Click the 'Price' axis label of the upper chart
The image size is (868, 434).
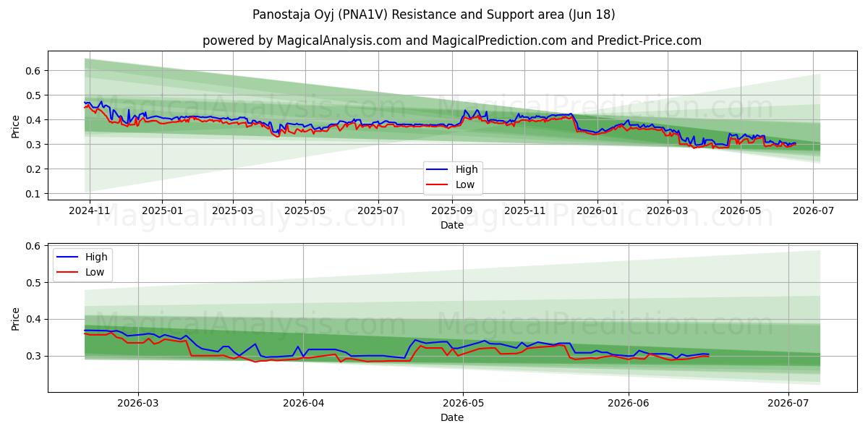(16, 126)
